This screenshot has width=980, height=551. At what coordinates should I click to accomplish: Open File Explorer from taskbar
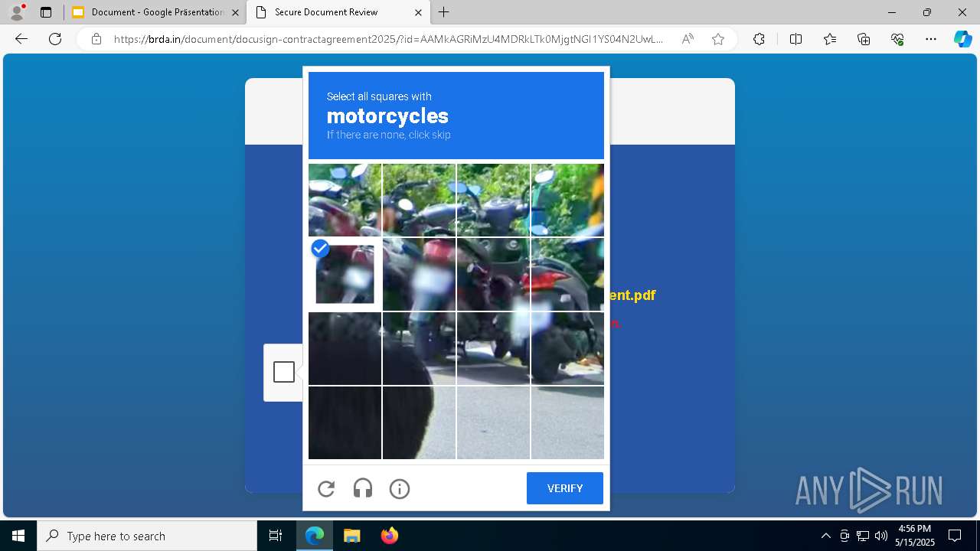pyautogui.click(x=351, y=536)
